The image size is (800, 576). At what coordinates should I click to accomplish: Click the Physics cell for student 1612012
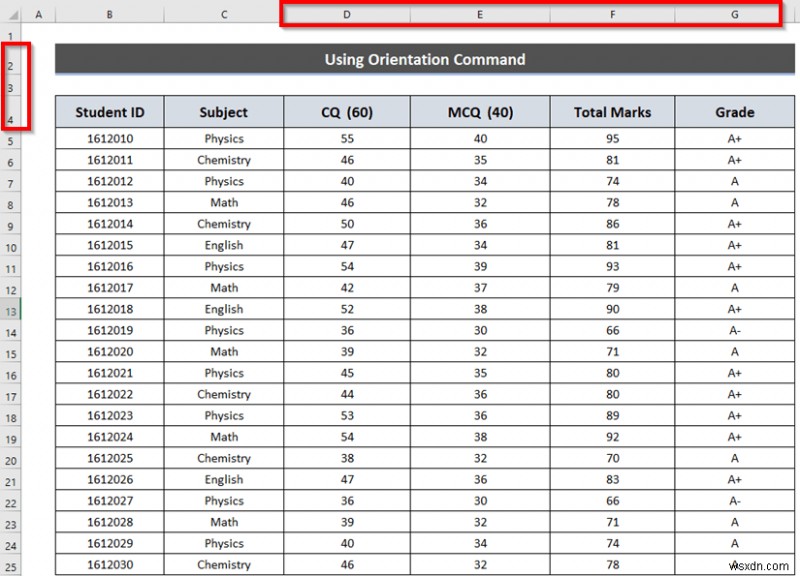click(224, 181)
